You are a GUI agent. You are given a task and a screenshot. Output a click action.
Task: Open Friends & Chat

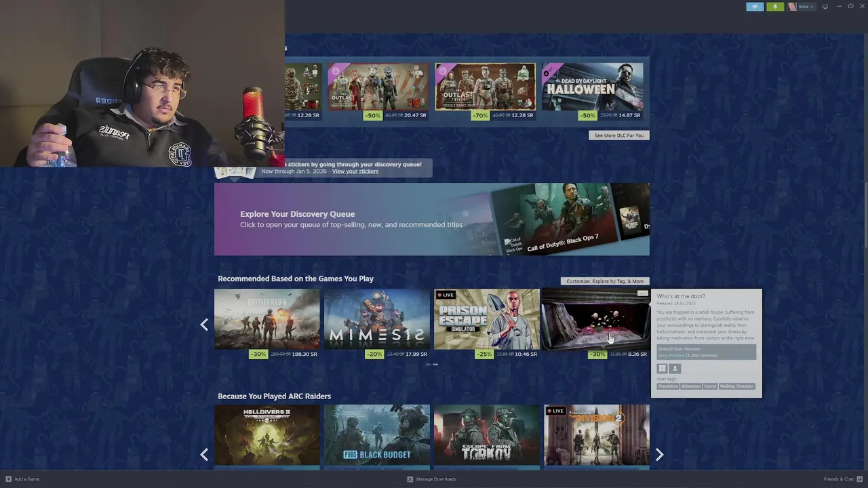click(x=843, y=479)
